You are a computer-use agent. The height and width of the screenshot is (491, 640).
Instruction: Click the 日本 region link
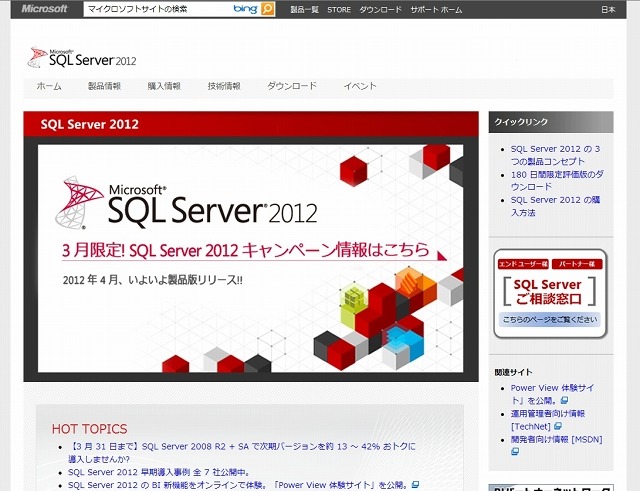(608, 9)
